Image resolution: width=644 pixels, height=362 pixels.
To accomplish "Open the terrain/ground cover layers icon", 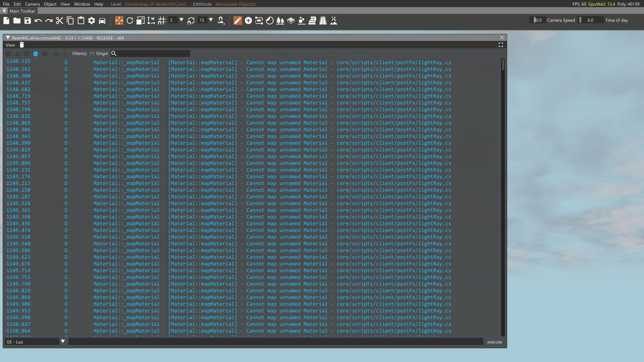I will 291,21.
